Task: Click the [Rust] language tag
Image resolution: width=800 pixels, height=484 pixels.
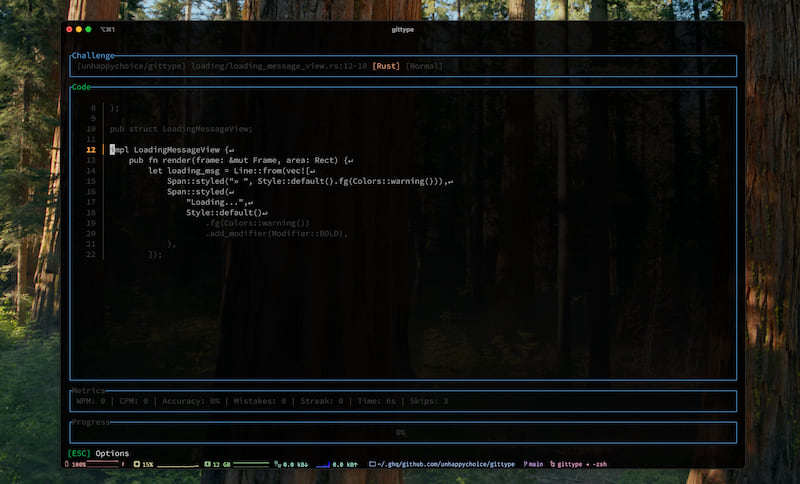Action: coord(386,66)
